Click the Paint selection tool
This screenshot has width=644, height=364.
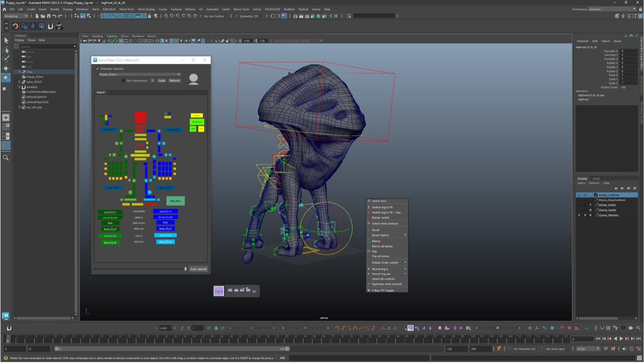pos(6,59)
